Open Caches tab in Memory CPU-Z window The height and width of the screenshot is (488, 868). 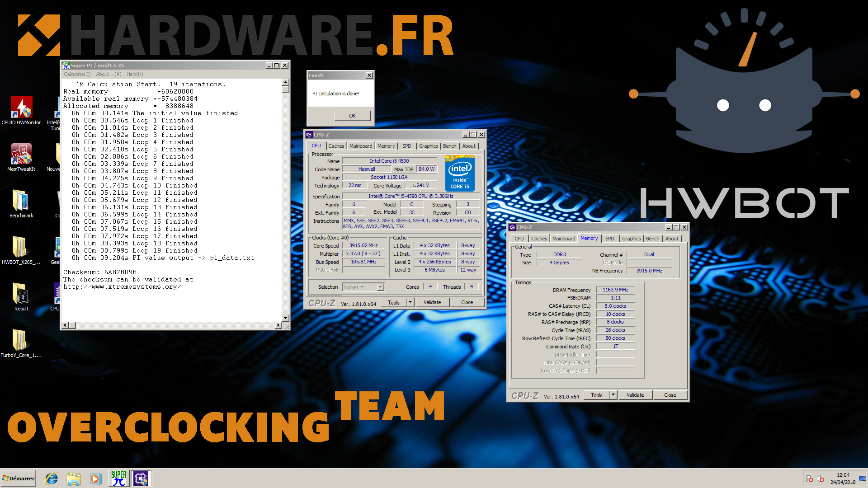tap(539, 239)
